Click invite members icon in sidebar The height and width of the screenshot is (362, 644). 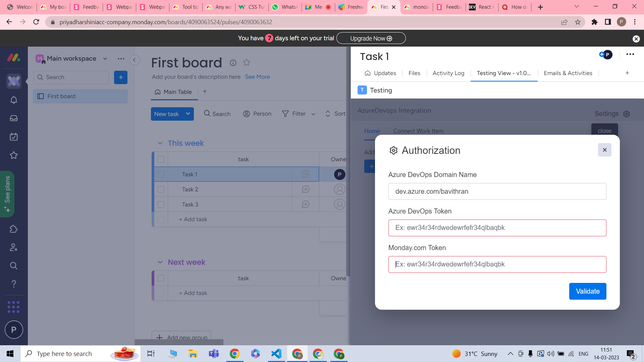point(14,247)
